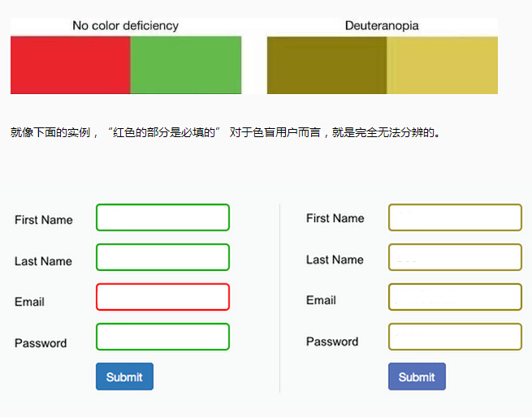Click the Last Name label in right form
532x417 pixels.
coord(335,260)
